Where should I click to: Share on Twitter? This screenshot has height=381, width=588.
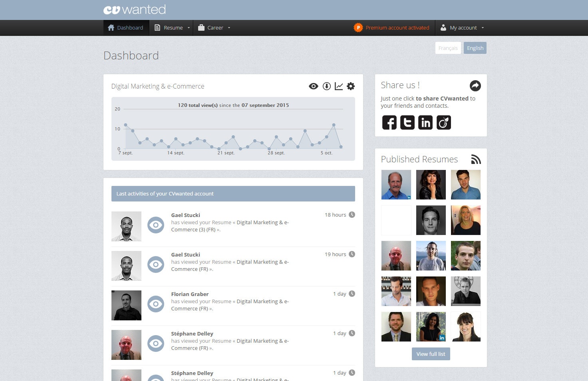(407, 122)
